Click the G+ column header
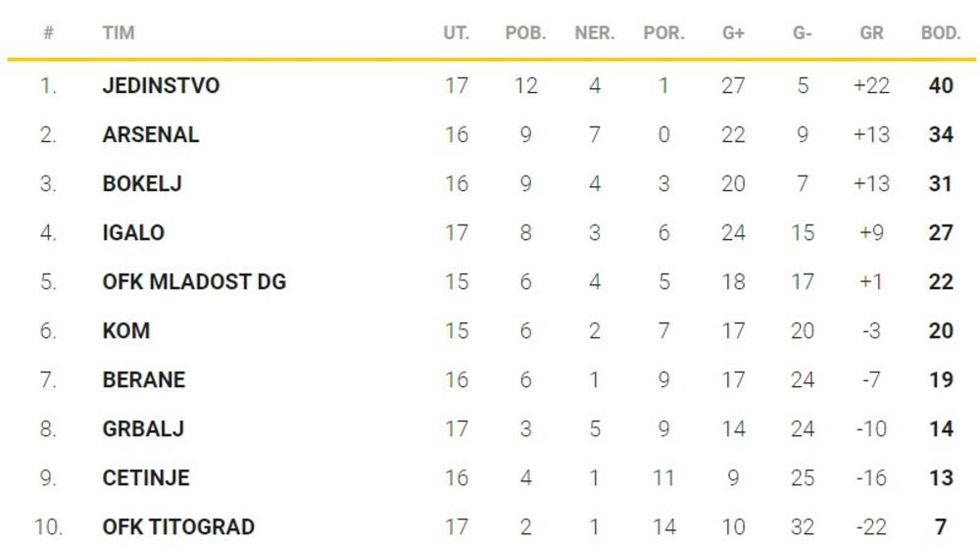Viewport: 980px width, 548px height. (x=733, y=33)
